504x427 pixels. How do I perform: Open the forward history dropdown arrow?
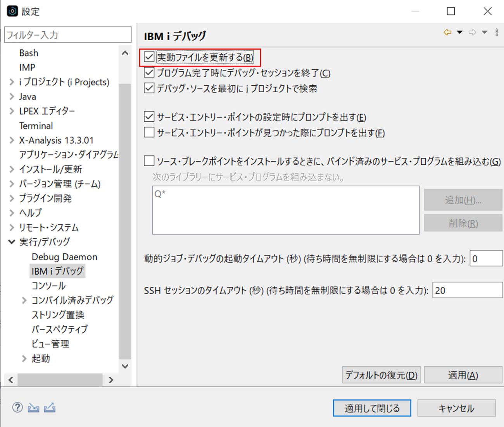click(485, 33)
